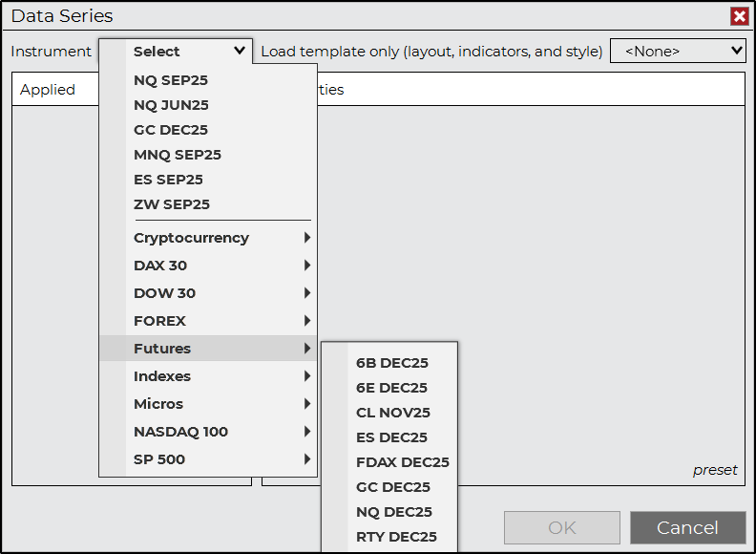Choose NQ SEP25 from recent instruments

point(208,80)
